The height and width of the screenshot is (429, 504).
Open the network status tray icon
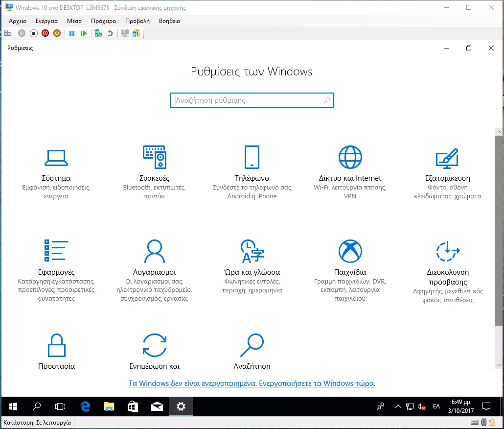click(410, 406)
